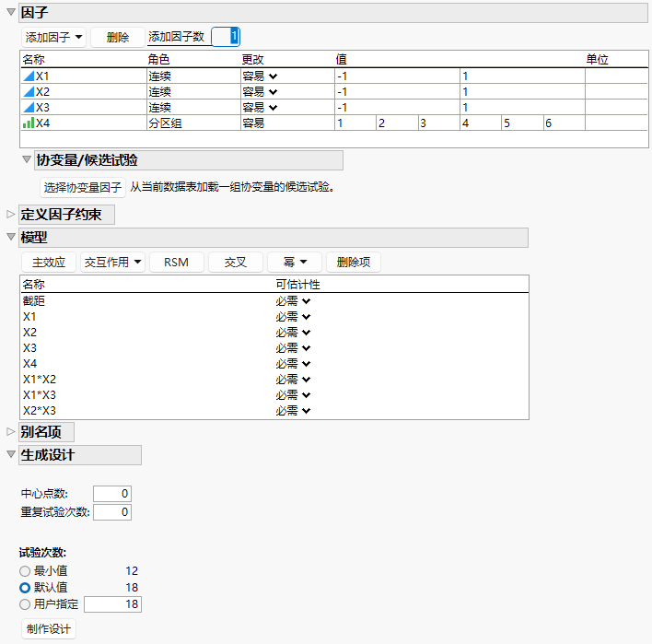652x644 pixels.
Task: Click the X3 high value cell 1
Action: click(x=522, y=107)
